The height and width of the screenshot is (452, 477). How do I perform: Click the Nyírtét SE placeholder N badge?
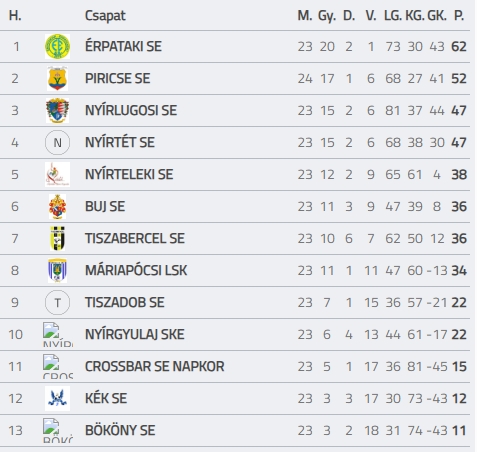click(57, 143)
